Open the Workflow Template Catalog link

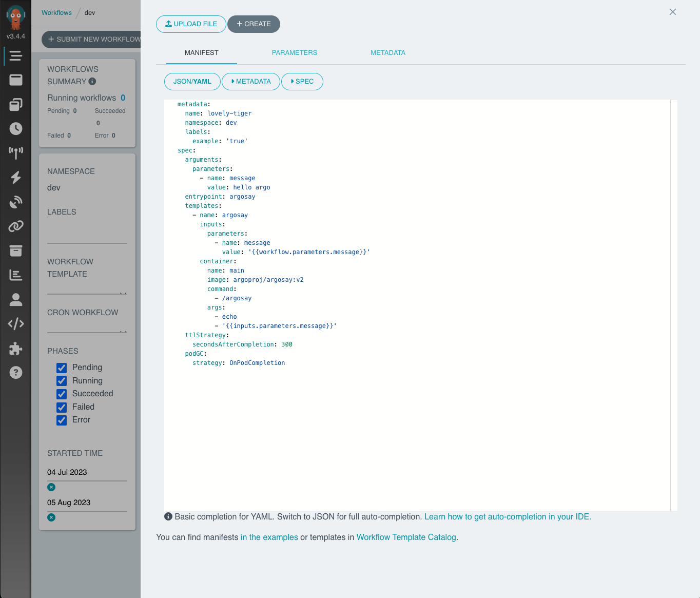406,537
